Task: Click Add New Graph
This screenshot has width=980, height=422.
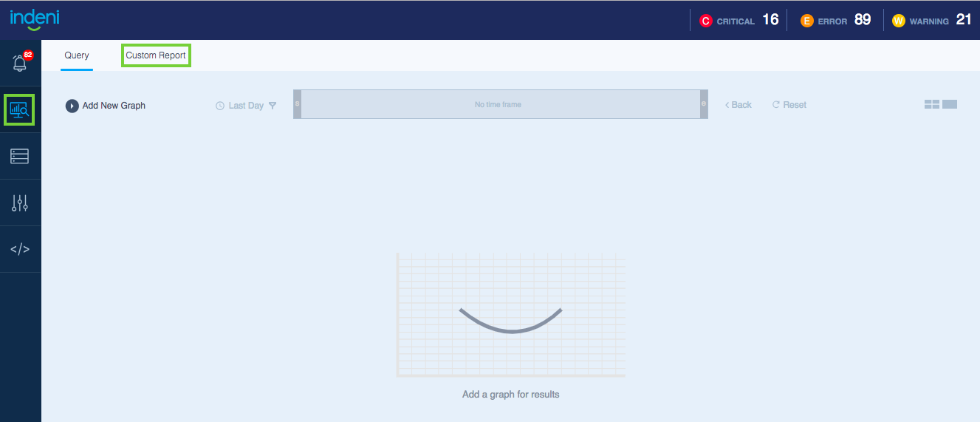Action: pyautogui.click(x=106, y=106)
